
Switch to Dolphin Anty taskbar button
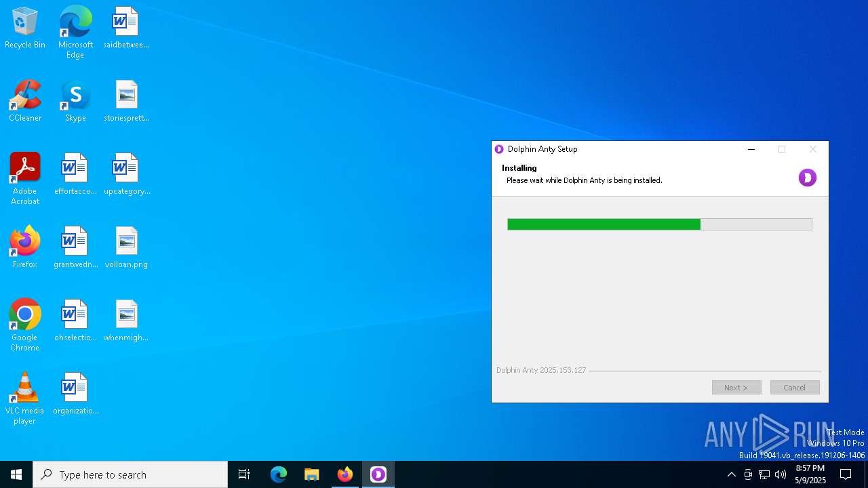(378, 474)
